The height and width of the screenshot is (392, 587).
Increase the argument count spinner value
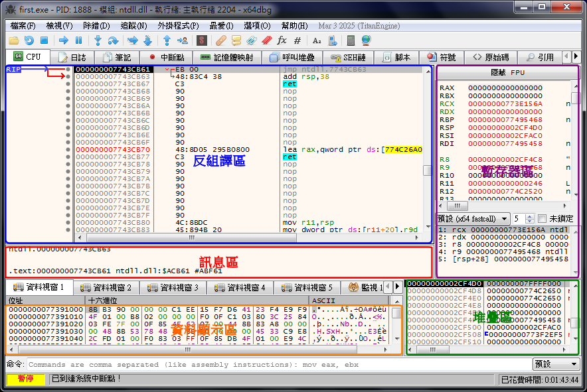pos(531,216)
